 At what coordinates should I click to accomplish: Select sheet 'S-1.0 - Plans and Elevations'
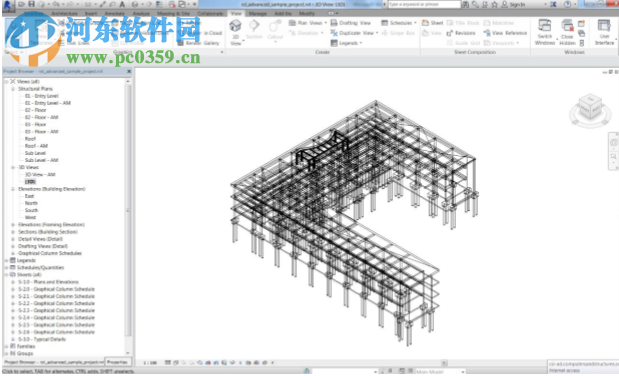tap(48, 282)
